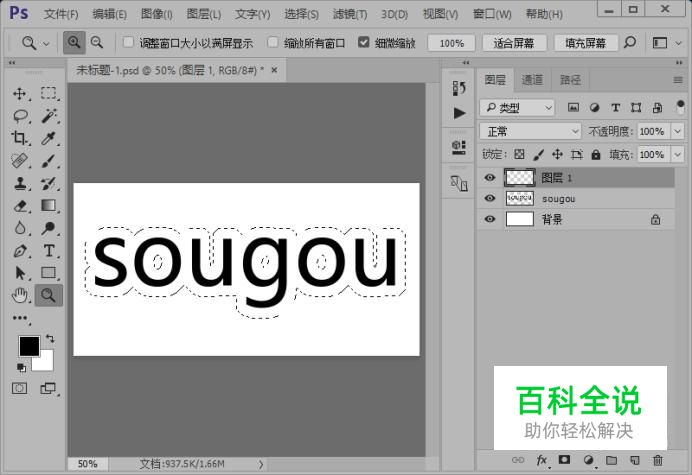Open the 文件(F) menu
692x475 pixels.
pyautogui.click(x=61, y=14)
